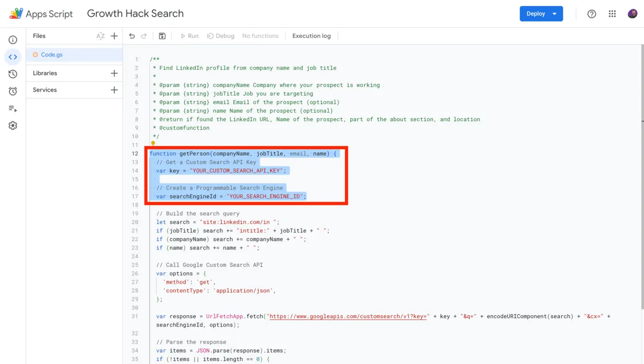Add a library with plus icon
This screenshot has height=364, width=644.
pos(114,73)
